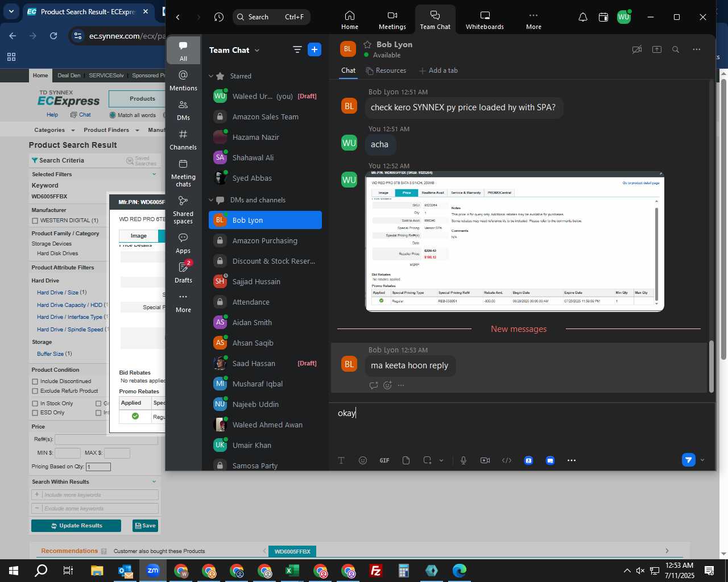This screenshot has height=582, width=728.
Task: Open Drafts in Team Chat sidebar
Action: click(x=183, y=272)
